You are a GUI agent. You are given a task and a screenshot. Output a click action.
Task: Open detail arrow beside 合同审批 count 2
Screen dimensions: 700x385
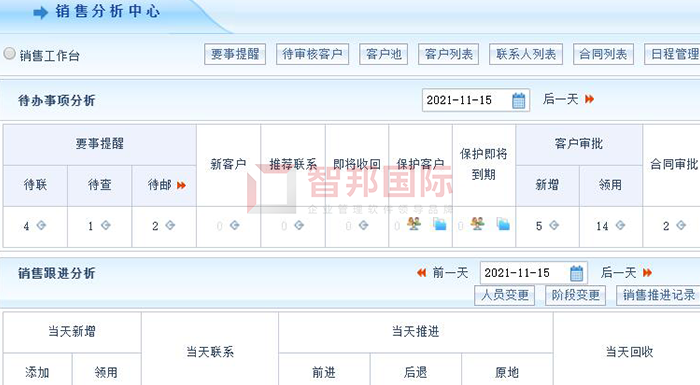681,226
